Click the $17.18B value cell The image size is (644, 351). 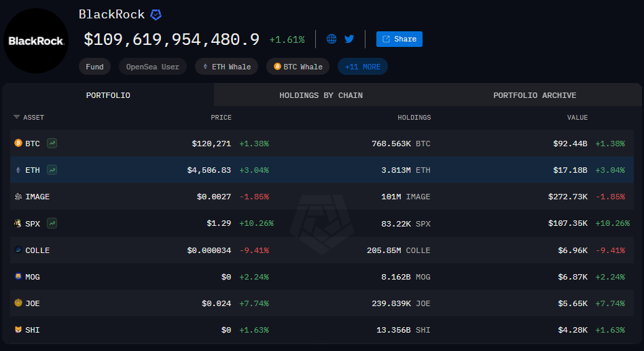[570, 170]
